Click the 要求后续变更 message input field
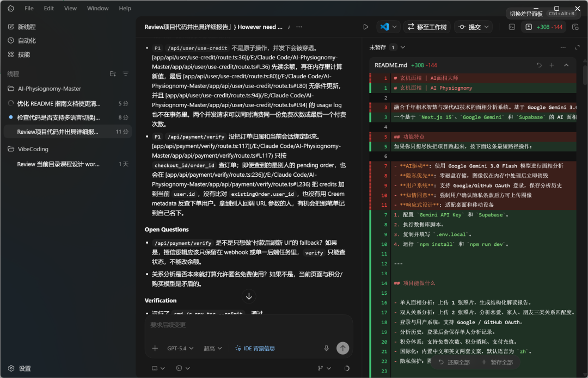This screenshot has width=588, height=378. [x=248, y=325]
